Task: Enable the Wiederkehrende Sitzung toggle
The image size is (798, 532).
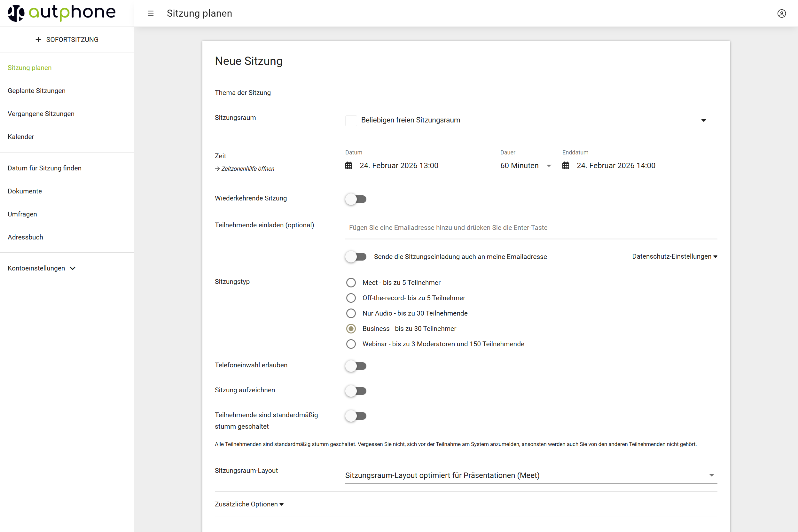Action: point(356,199)
